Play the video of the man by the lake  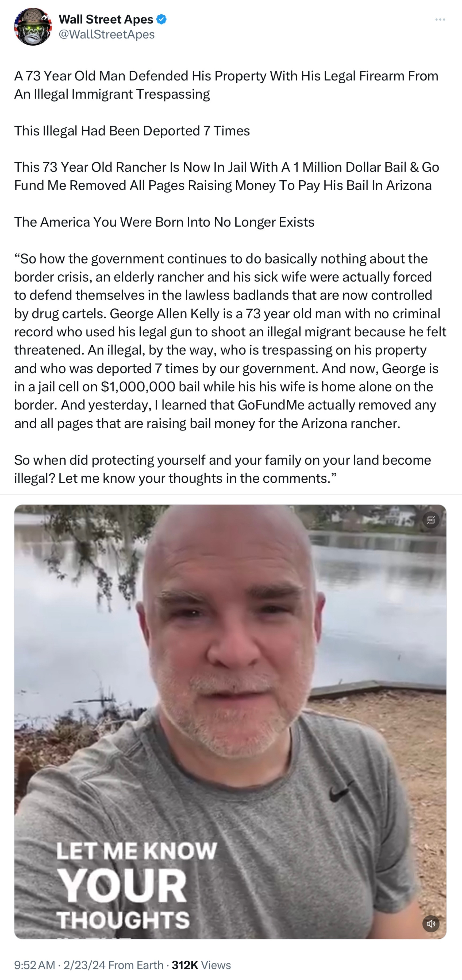pos(230,722)
